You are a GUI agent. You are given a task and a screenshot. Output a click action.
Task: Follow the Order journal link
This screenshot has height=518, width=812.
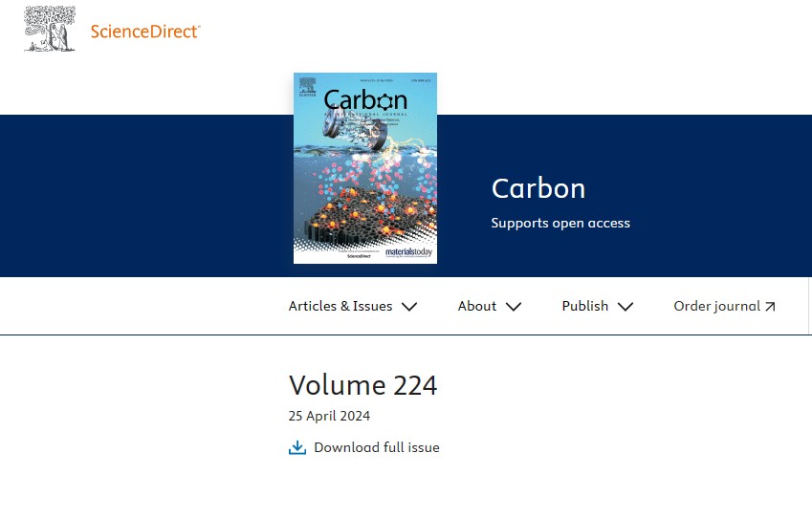click(724, 306)
